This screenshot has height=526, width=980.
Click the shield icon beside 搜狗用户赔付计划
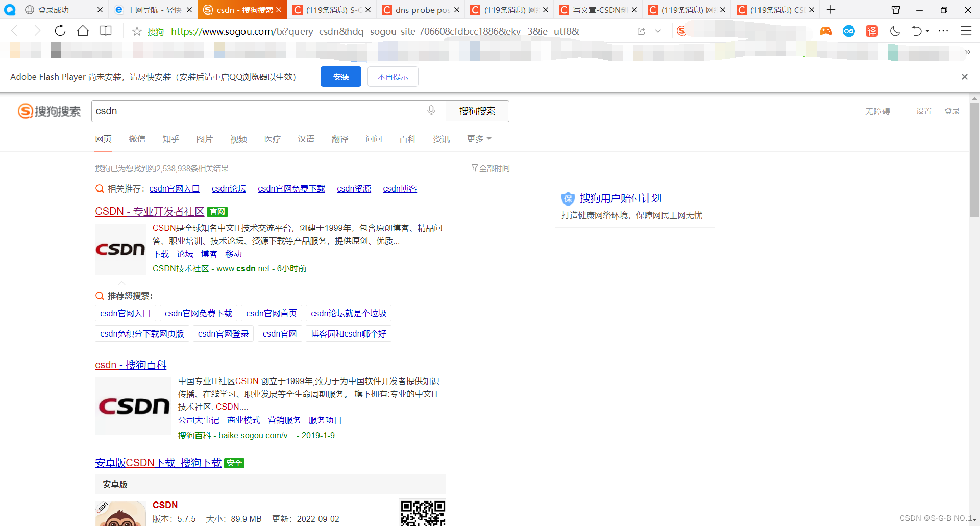[568, 199]
